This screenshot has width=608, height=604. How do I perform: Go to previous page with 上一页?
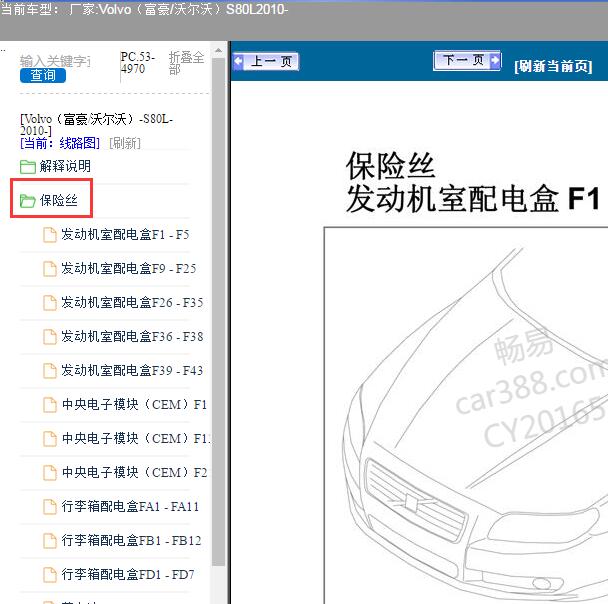[x=266, y=61]
